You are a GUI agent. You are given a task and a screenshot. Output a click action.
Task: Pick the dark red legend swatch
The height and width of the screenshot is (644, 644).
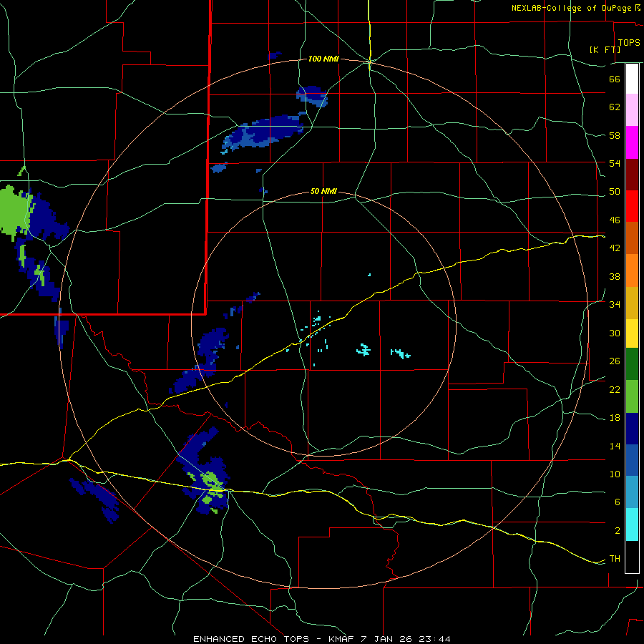click(x=632, y=175)
